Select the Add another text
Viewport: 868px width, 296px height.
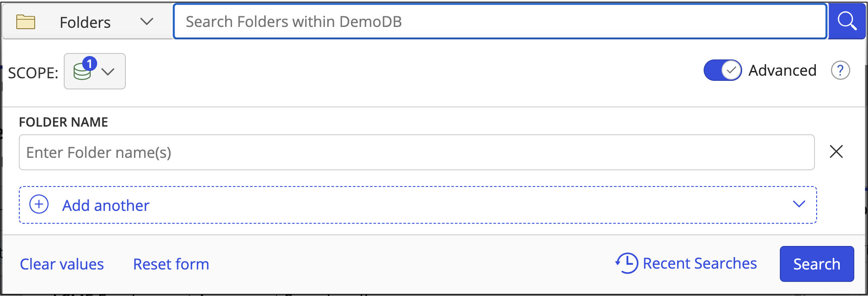coord(106,205)
